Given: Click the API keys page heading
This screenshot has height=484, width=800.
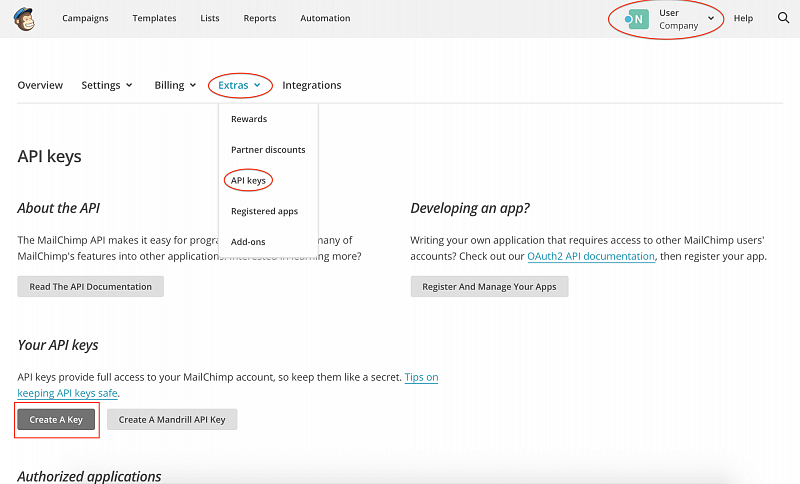Looking at the screenshot, I should (49, 156).
